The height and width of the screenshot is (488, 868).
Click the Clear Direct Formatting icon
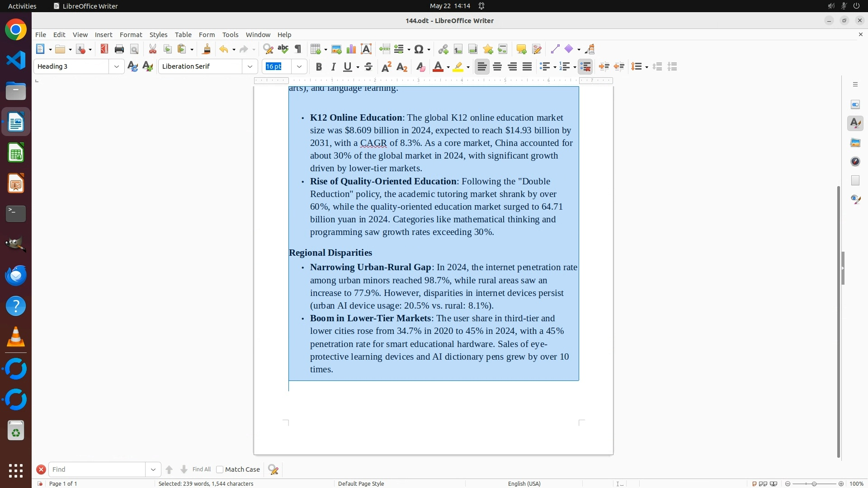(x=420, y=67)
